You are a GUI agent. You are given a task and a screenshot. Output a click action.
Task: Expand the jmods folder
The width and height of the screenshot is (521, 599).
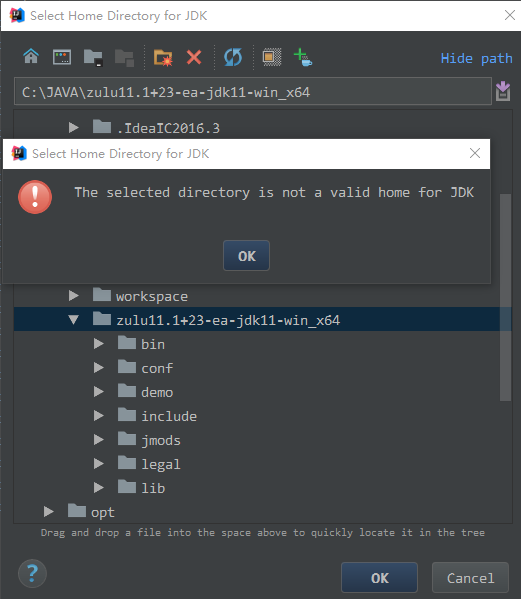(x=99, y=440)
